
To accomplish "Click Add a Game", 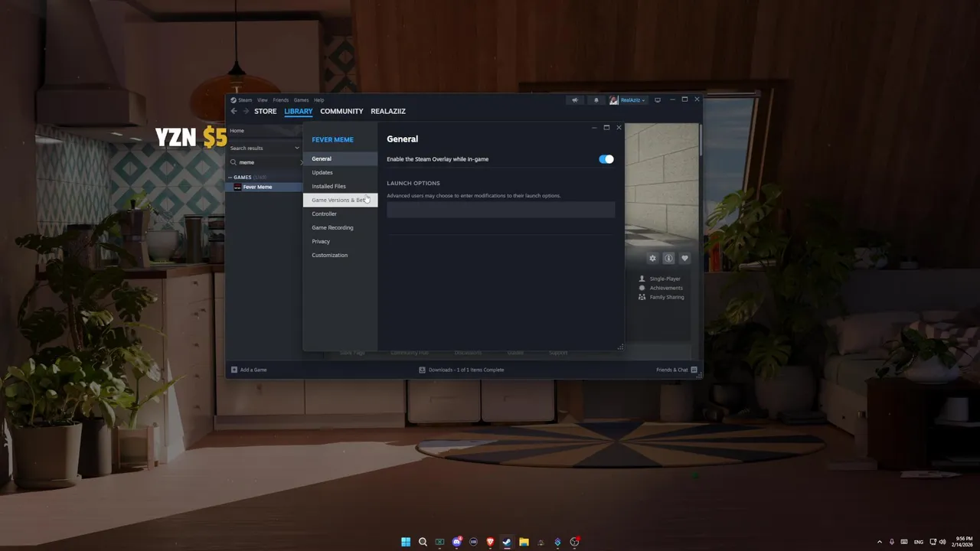I will pyautogui.click(x=249, y=370).
